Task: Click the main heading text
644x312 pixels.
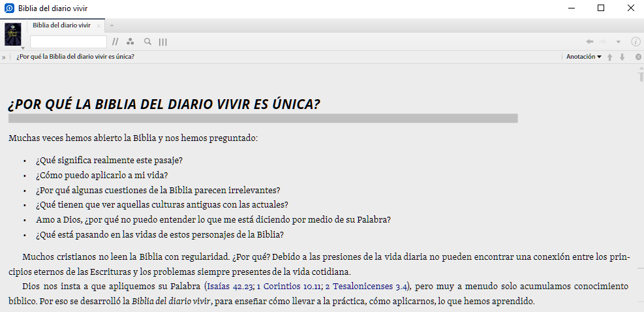Action: point(164,104)
